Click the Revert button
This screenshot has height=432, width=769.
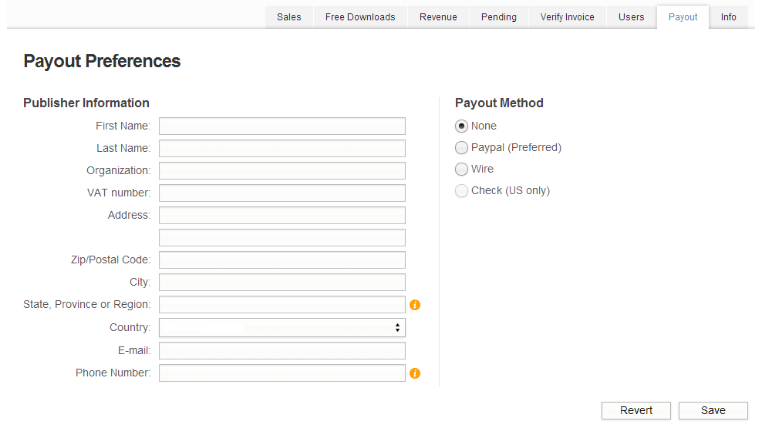pyautogui.click(x=636, y=410)
